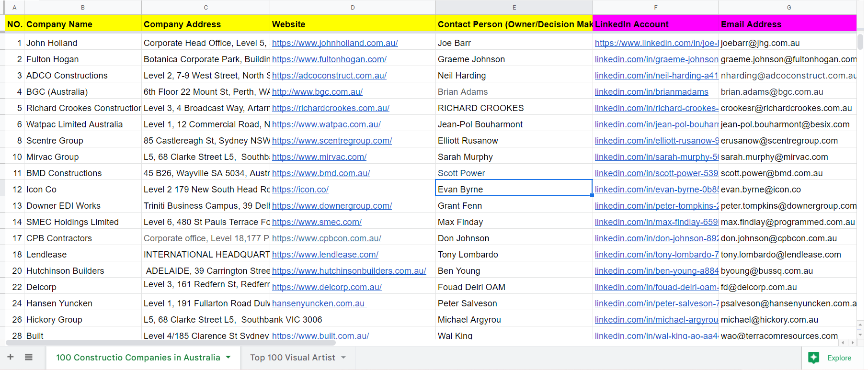Select column G header

coord(788,7)
